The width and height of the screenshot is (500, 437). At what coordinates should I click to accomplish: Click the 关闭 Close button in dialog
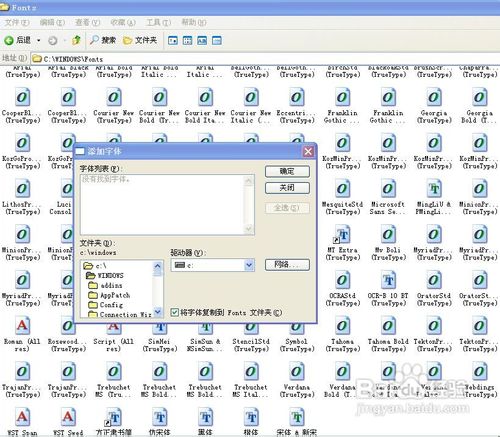287,188
